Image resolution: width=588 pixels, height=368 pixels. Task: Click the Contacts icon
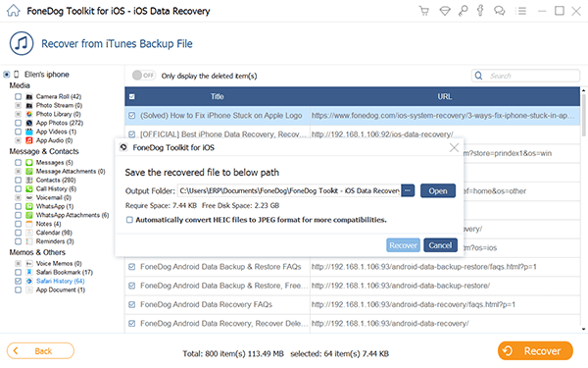tap(29, 180)
